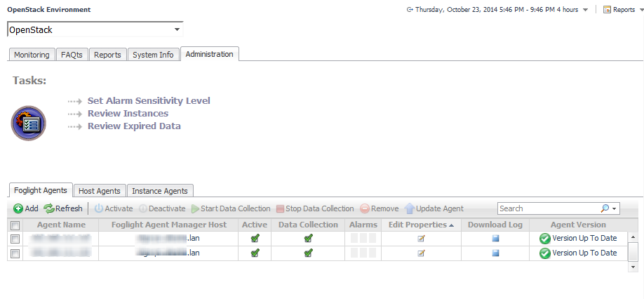The width and height of the screenshot is (644, 299).
Task: Switch to the Host Agents tab
Action: (x=100, y=191)
